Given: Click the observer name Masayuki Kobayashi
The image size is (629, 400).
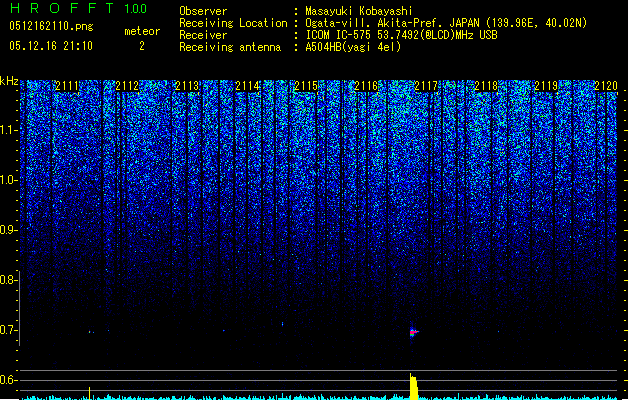Looking at the screenshot, I should pyautogui.click(x=359, y=11).
